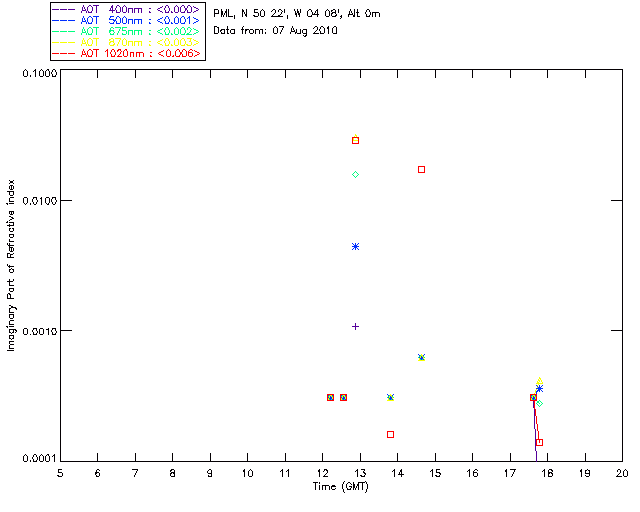Click the AOT 870nm legend entry
Screen dimensions: 640x512
coord(126,42)
